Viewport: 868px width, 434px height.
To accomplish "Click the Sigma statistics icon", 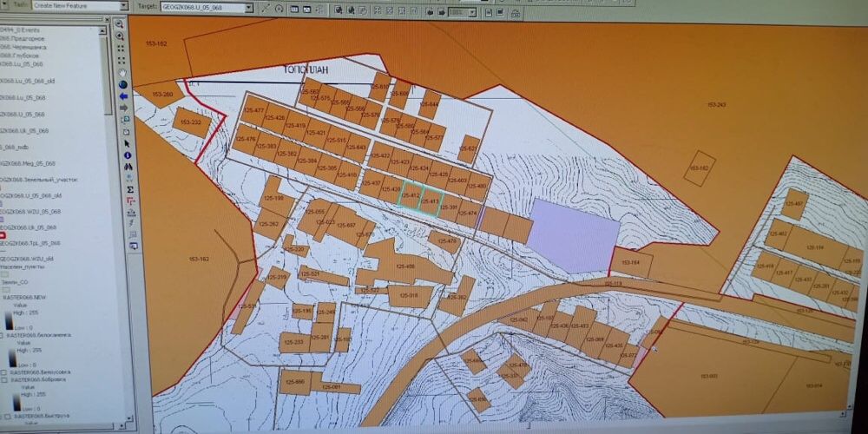I will point(130,190).
